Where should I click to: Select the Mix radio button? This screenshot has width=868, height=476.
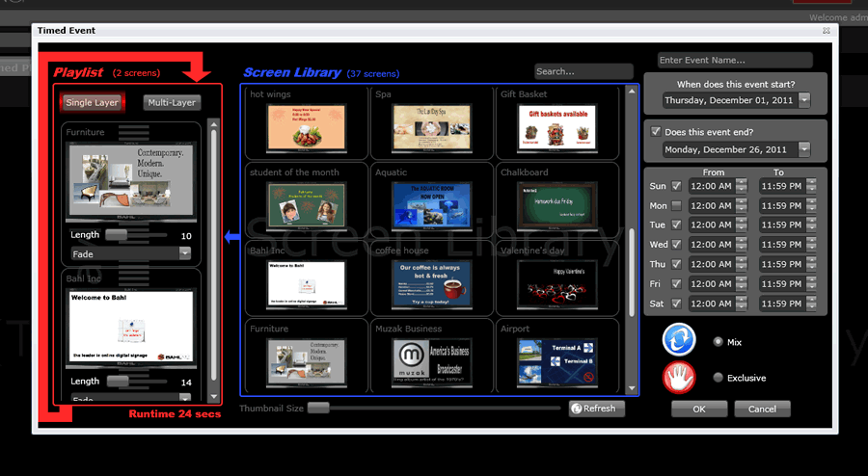click(x=718, y=342)
